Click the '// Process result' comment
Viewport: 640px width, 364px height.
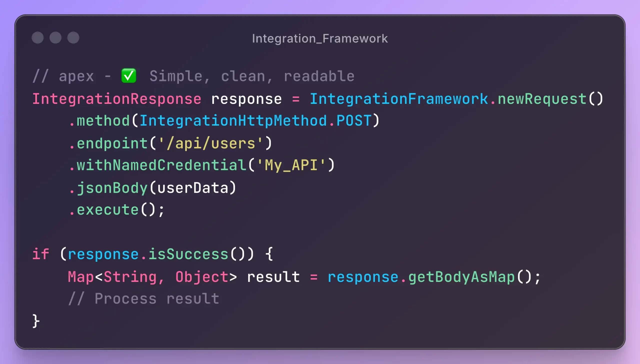[144, 299]
